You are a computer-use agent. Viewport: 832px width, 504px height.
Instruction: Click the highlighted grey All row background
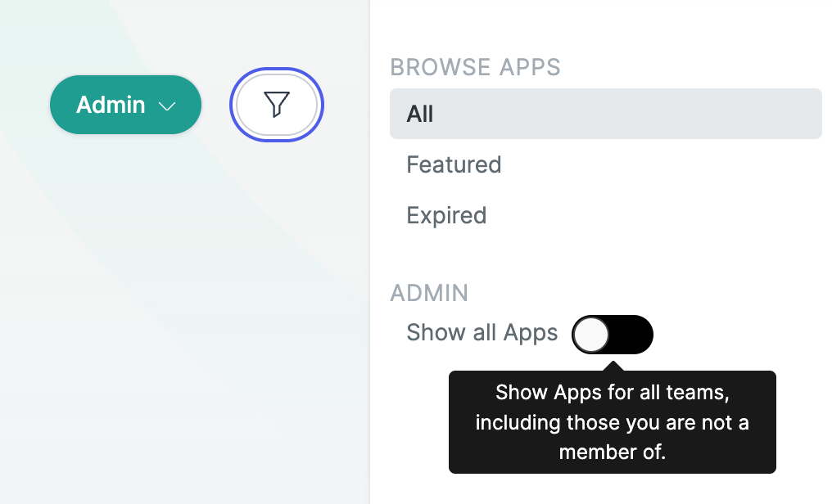point(605,114)
